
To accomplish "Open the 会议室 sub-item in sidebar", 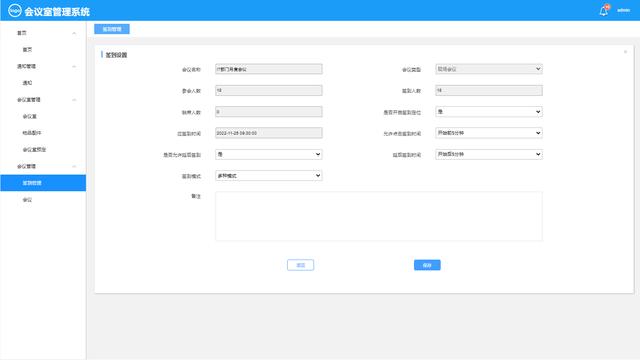I will (x=29, y=116).
